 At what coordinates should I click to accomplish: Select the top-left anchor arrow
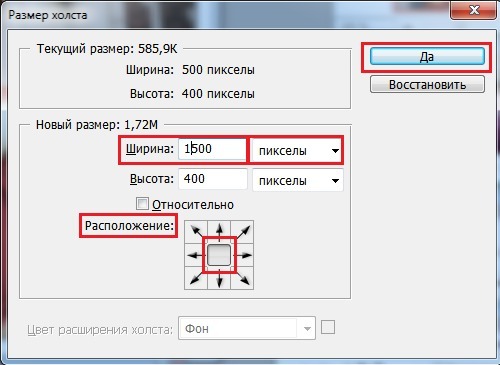pos(196,232)
